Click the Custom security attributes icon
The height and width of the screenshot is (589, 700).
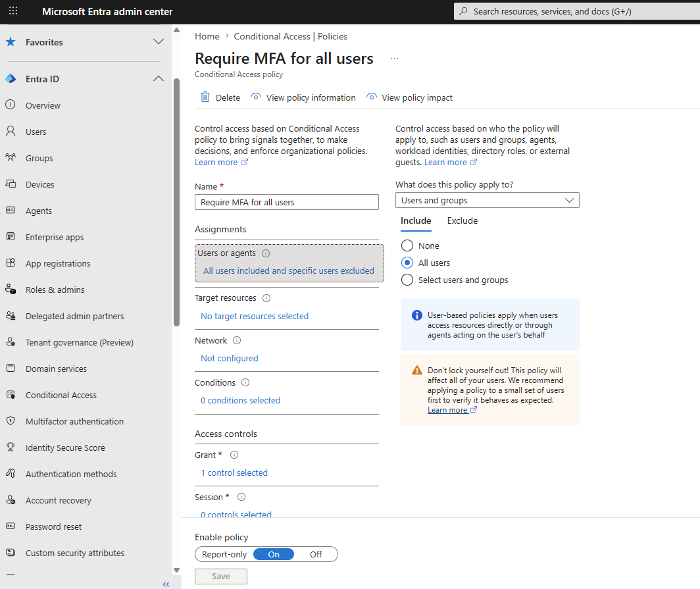(x=11, y=552)
